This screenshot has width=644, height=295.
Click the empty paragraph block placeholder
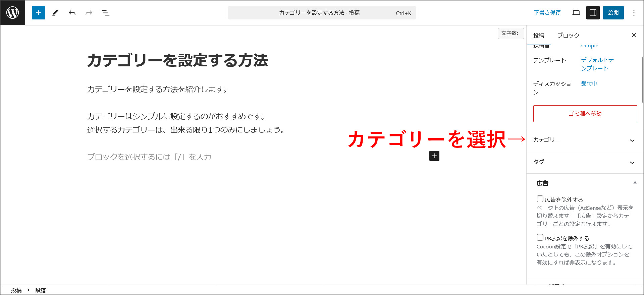(149, 157)
